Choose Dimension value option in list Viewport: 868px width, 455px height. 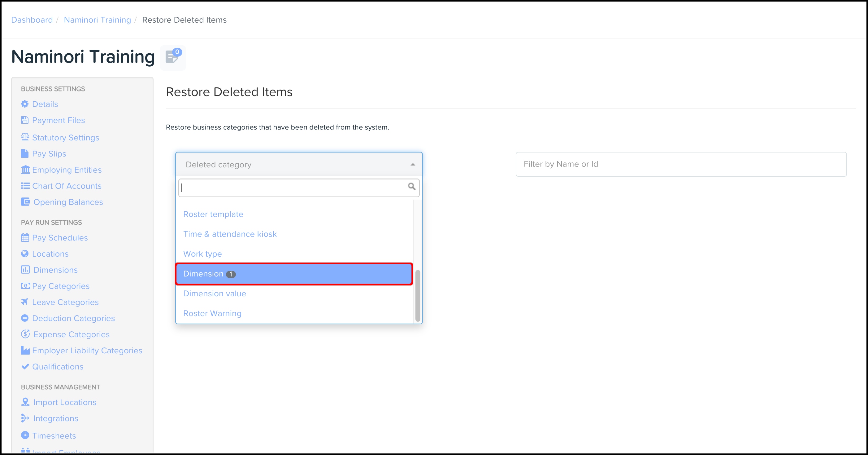point(215,294)
